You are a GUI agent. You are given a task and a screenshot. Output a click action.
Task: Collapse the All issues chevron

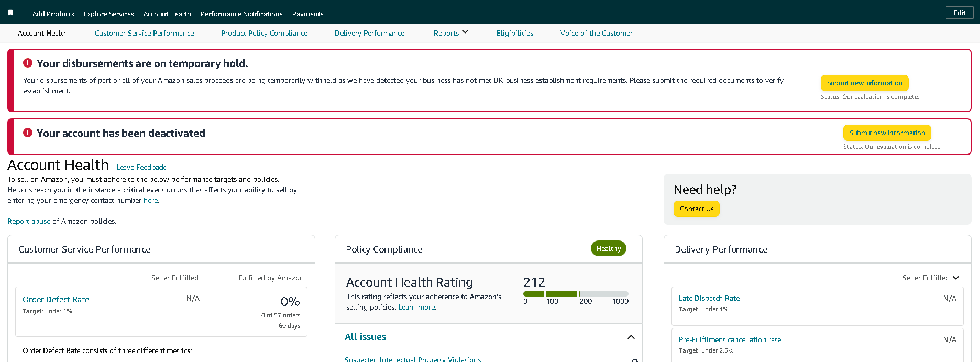(x=631, y=337)
